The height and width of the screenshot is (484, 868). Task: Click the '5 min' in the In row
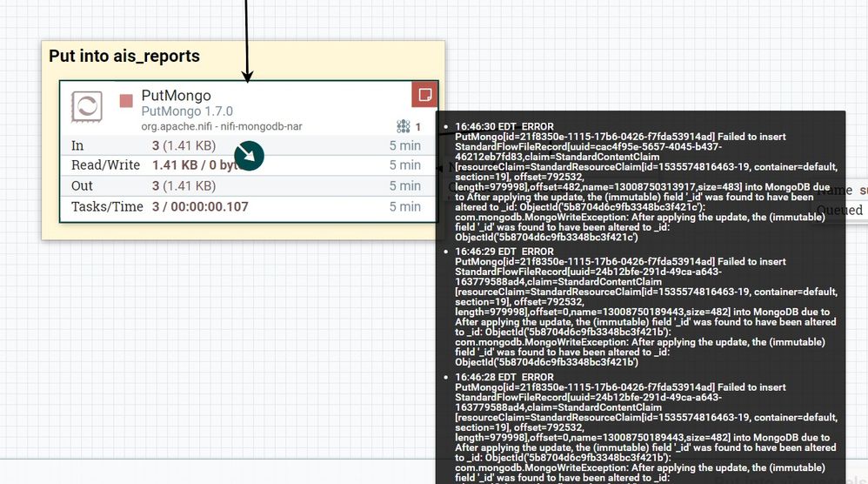click(404, 145)
